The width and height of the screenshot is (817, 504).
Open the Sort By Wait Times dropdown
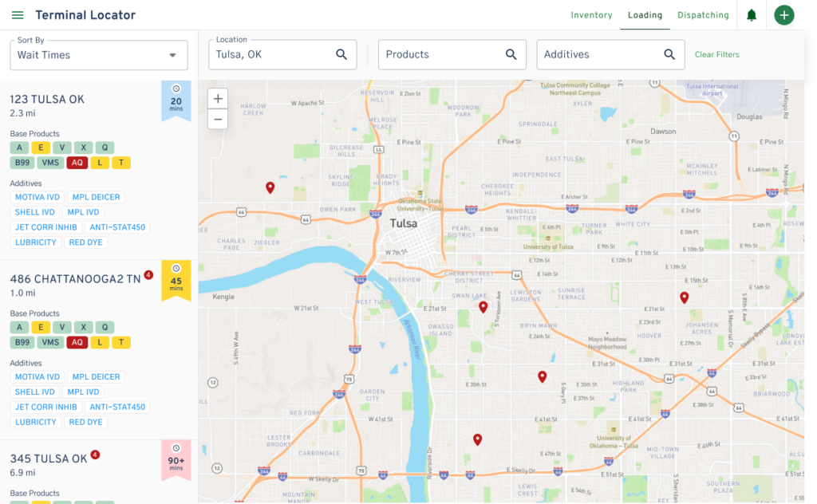99,55
